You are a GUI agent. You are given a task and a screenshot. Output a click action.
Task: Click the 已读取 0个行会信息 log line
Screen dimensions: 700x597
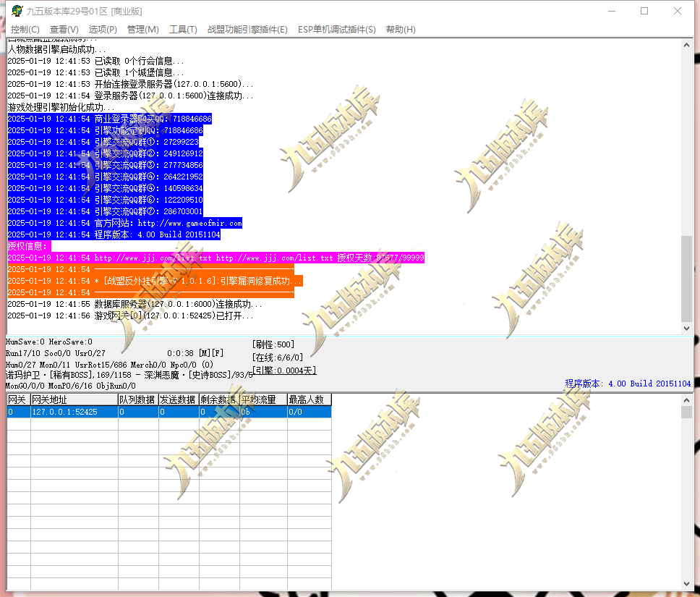(95, 62)
